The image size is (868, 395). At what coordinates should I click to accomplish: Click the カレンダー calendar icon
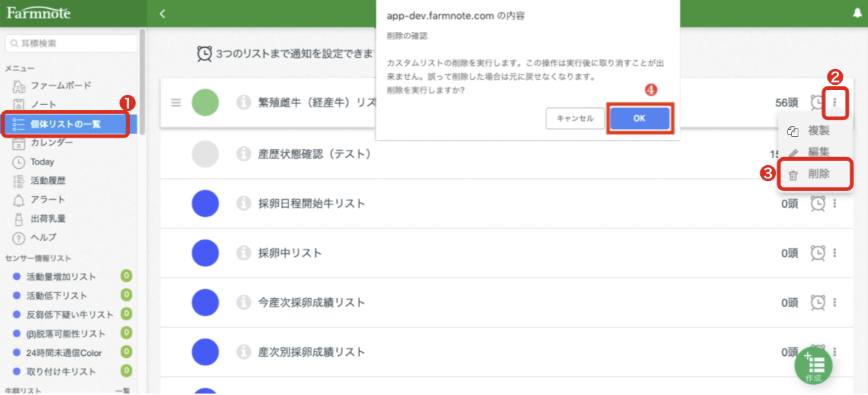[18, 143]
